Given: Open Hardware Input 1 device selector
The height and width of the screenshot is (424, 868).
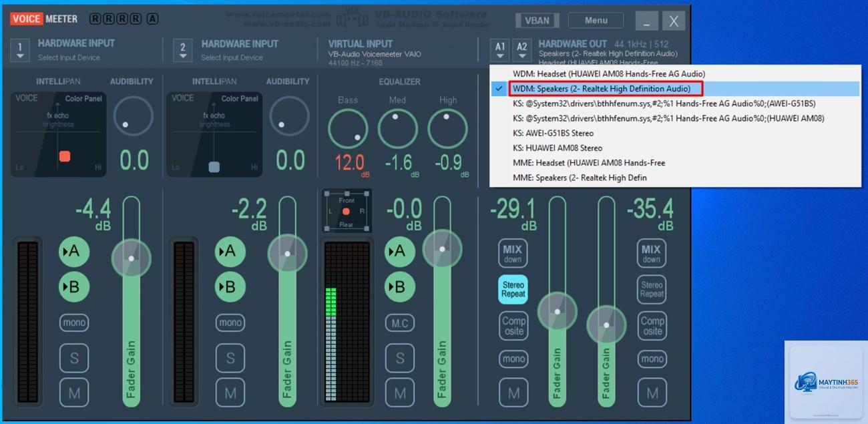Looking at the screenshot, I should click(x=20, y=50).
